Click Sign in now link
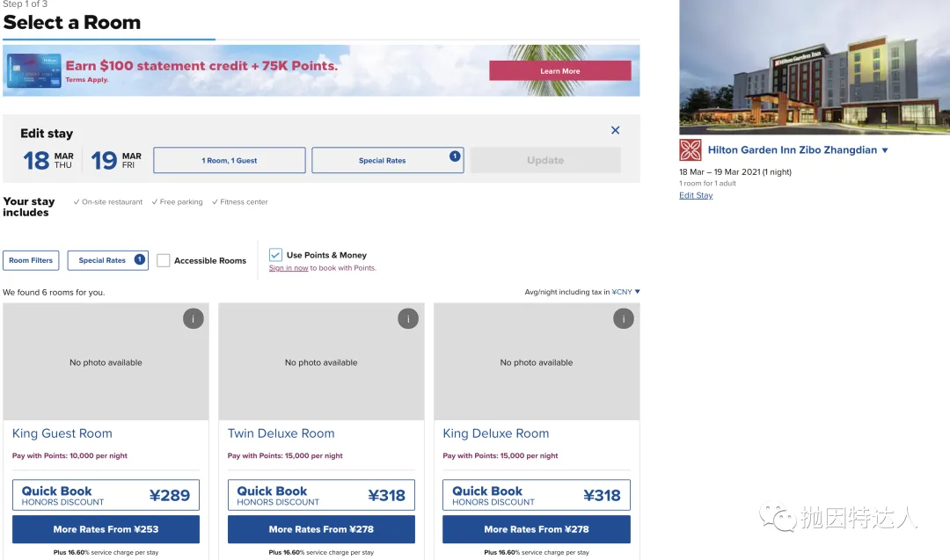Screen dimensions: 950x560 (x=289, y=268)
